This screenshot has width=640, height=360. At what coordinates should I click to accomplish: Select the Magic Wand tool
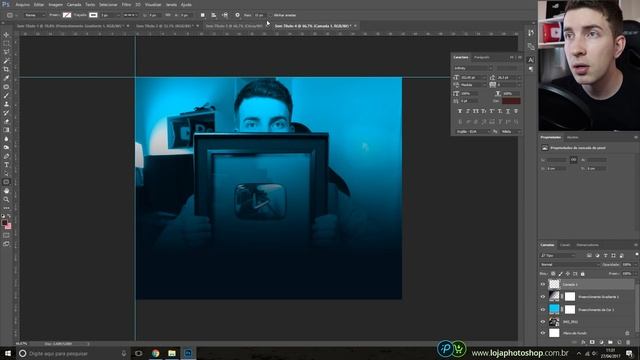tap(6, 61)
